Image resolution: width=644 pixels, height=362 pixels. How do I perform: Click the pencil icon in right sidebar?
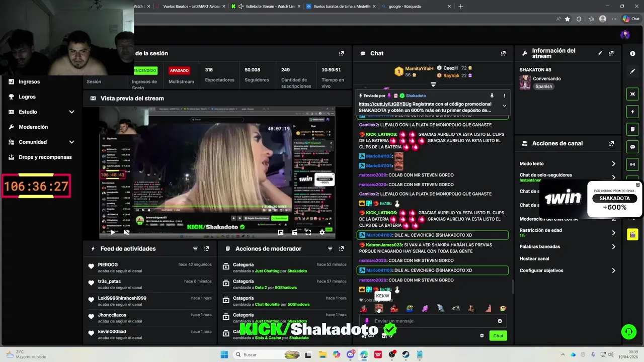coord(632,71)
